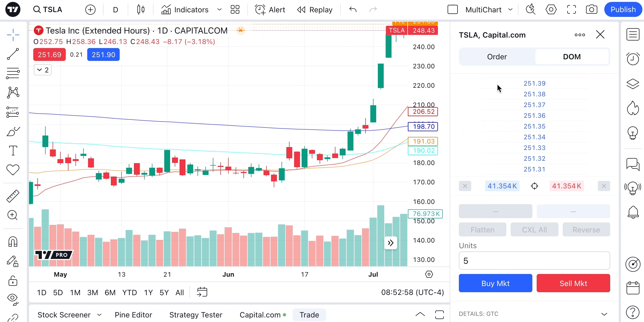Open the layout grid selector
This screenshot has height=322, width=644.
(x=235, y=10)
